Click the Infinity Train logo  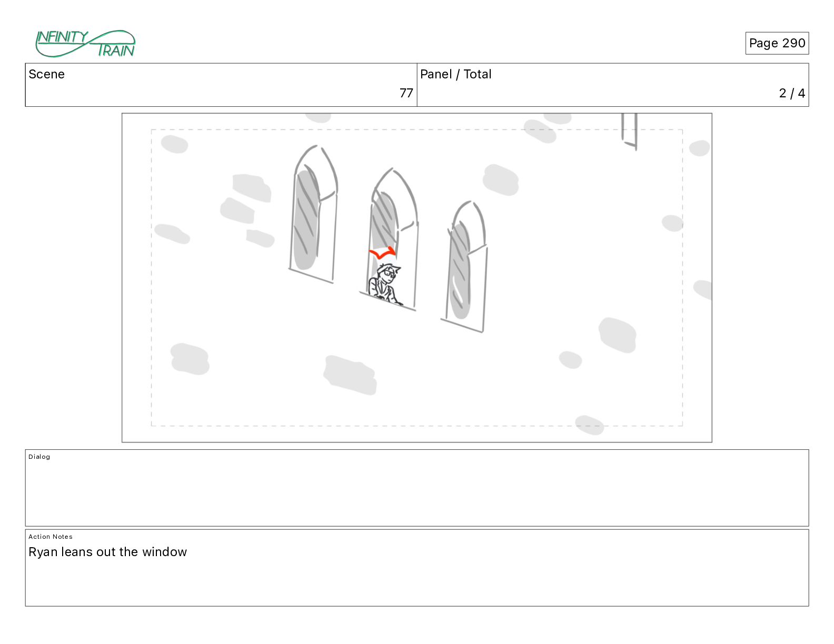pos(85,44)
